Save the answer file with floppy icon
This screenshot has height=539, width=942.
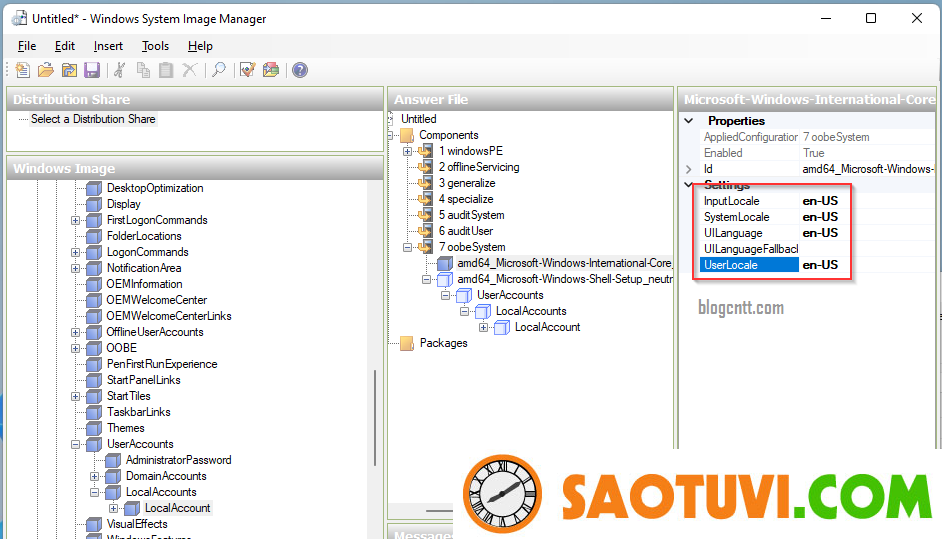click(92, 70)
